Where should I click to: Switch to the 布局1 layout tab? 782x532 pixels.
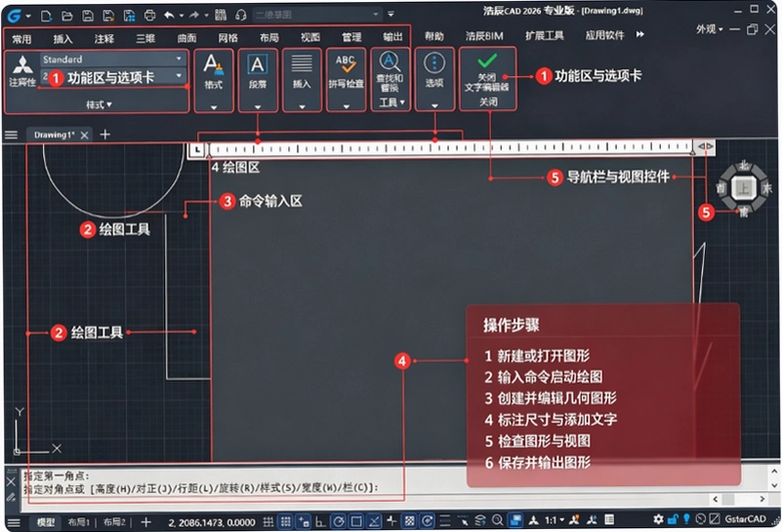click(79, 522)
